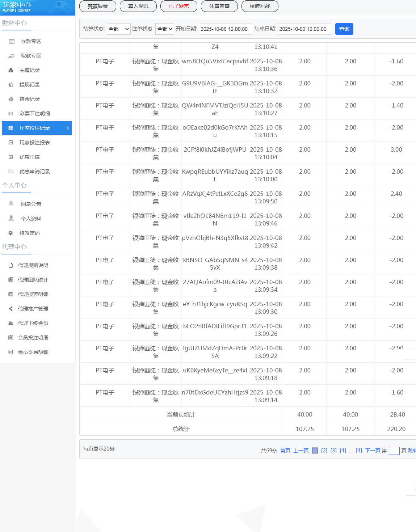This screenshot has width=416, height=532.
Task: Switch to the 体育赛事 tab
Action: coord(219,6)
